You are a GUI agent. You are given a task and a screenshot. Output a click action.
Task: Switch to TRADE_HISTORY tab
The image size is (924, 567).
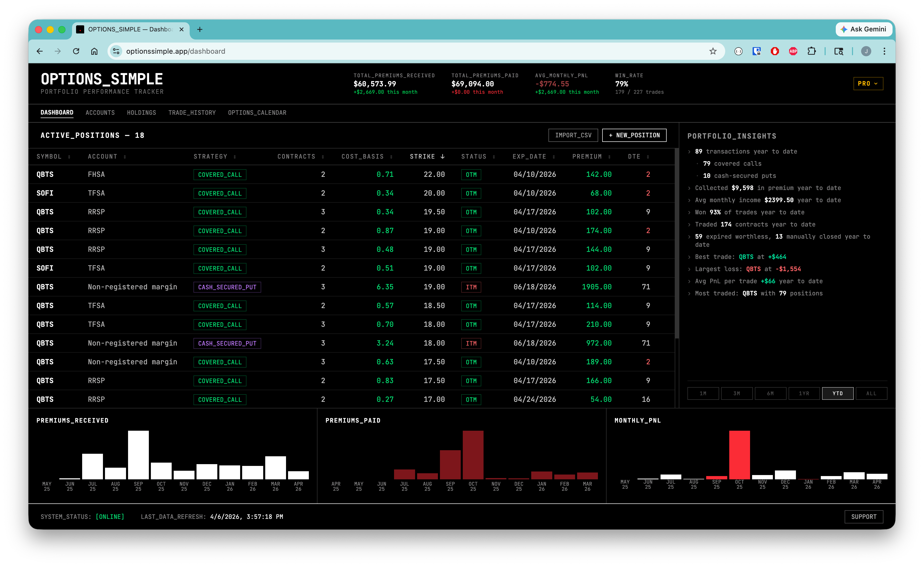(192, 112)
